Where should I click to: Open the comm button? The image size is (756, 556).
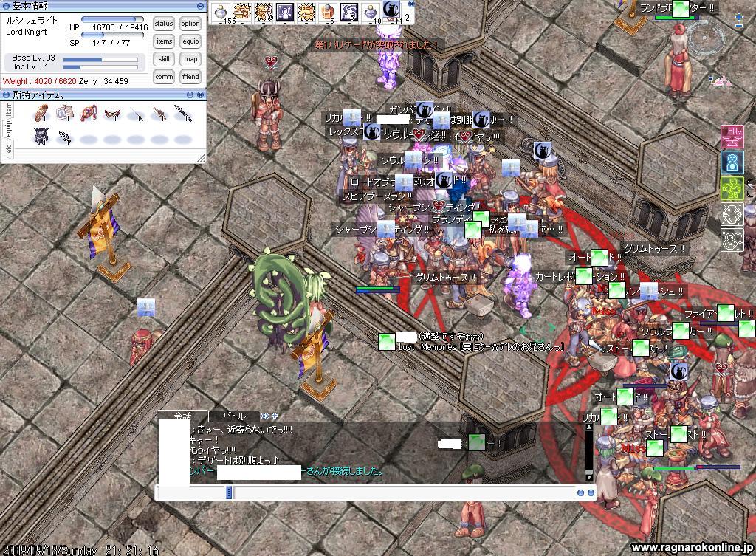pos(164,77)
